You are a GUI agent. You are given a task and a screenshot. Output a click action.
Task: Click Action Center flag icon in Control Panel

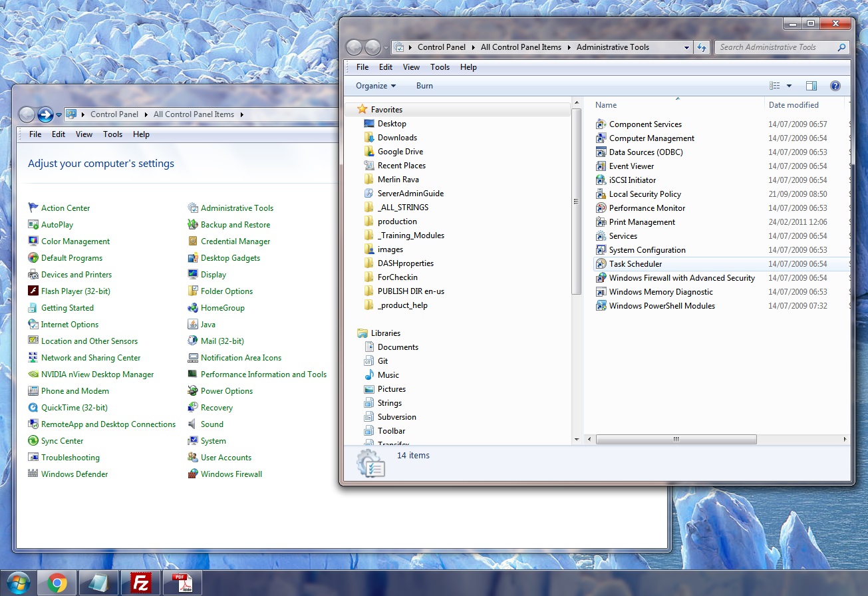[33, 208]
